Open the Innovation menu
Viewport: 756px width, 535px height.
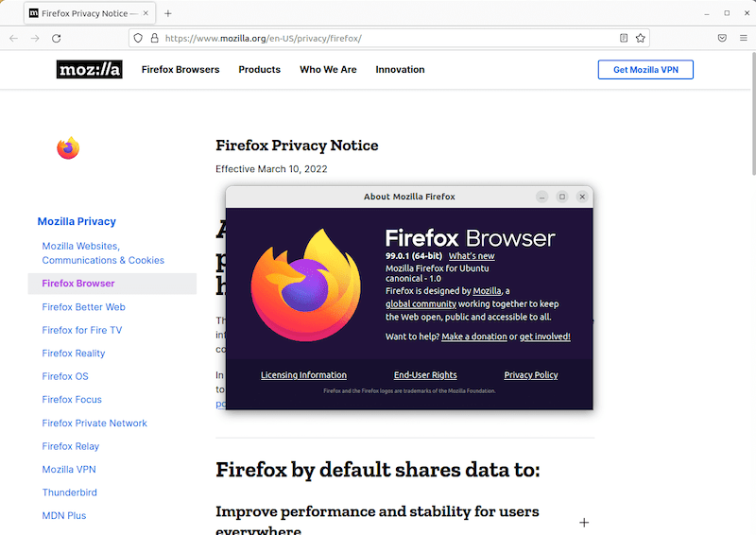[x=400, y=69]
